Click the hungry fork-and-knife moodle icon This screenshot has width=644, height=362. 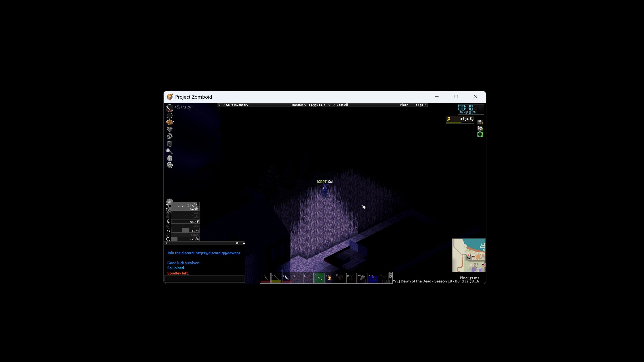point(480,122)
